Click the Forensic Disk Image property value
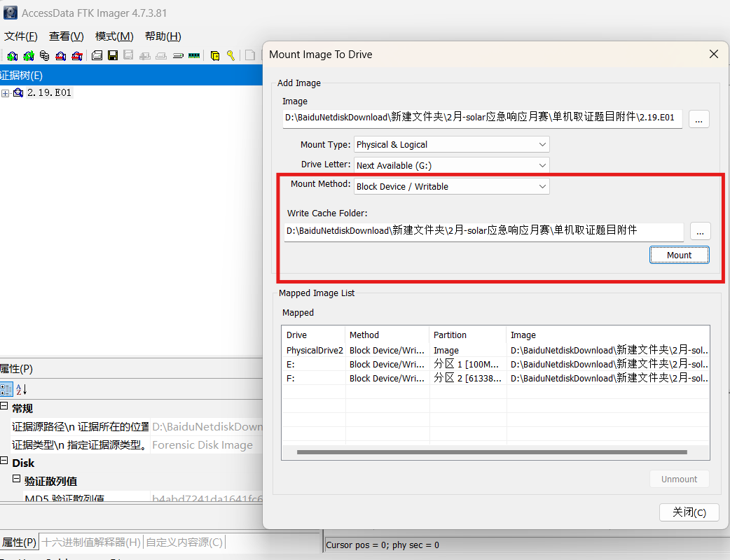The width and height of the screenshot is (730, 560). (202, 445)
